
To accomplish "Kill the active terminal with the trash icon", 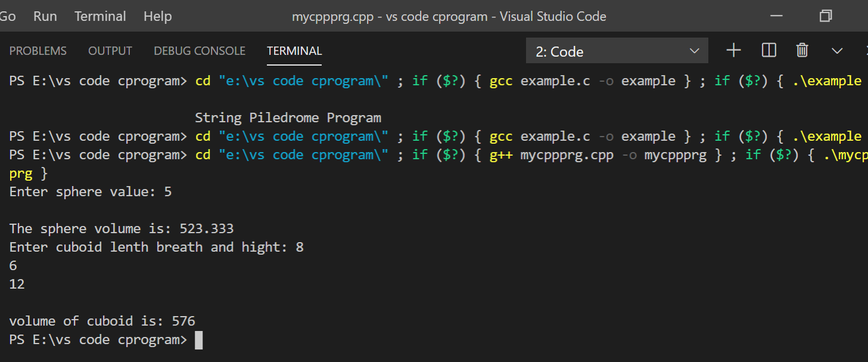I will [x=802, y=51].
